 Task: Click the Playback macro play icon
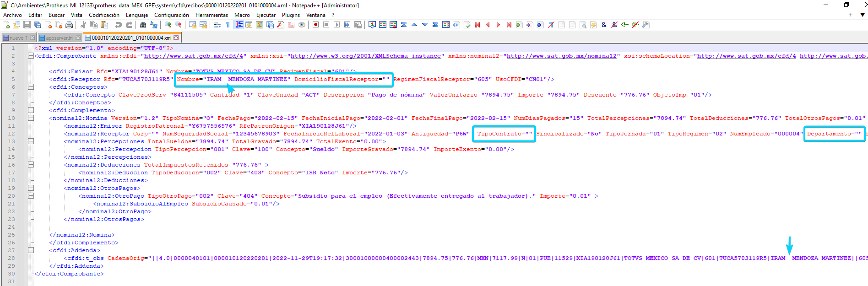coord(337,25)
